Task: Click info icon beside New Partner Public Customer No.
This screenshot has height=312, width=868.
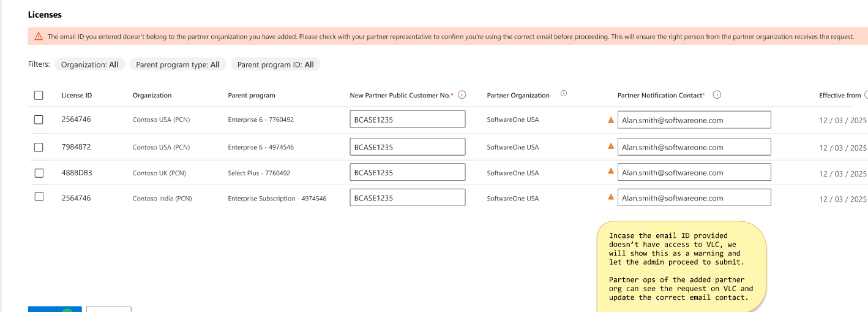Action: pyautogui.click(x=462, y=95)
